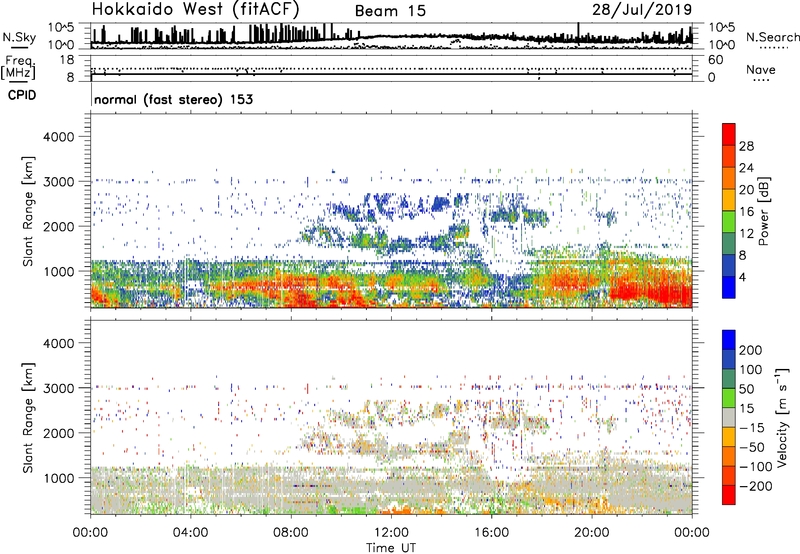
Task: Click the '−15' label on velocity colorbar
Action: [x=752, y=428]
